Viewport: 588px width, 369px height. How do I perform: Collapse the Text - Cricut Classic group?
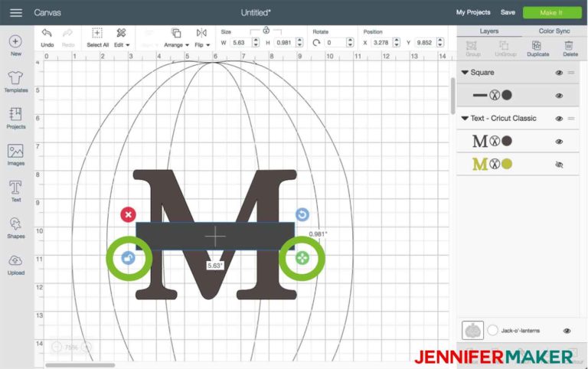pos(465,118)
